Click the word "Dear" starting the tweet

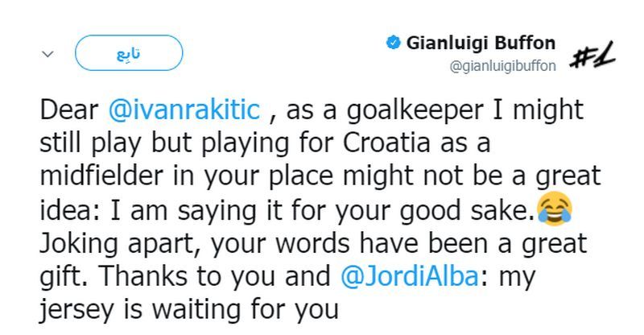(x=69, y=110)
